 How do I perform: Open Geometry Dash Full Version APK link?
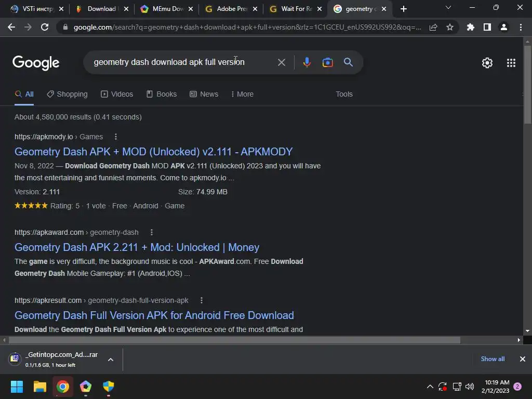[154, 315]
